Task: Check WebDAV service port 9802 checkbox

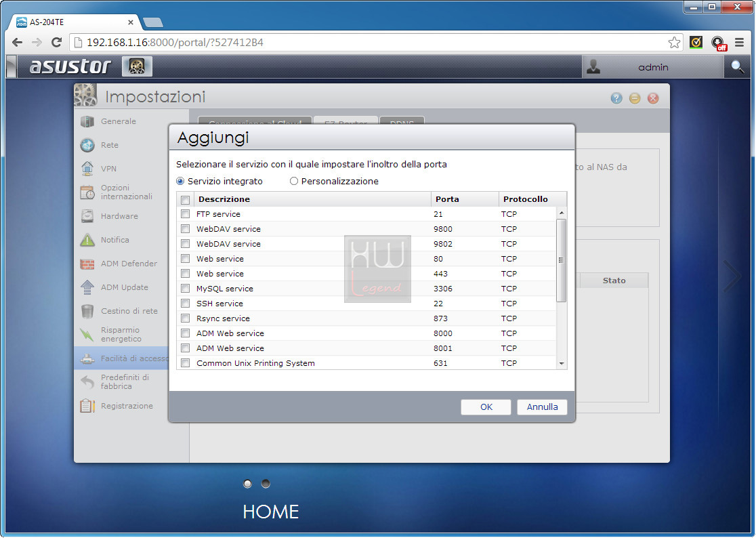Action: coord(185,244)
